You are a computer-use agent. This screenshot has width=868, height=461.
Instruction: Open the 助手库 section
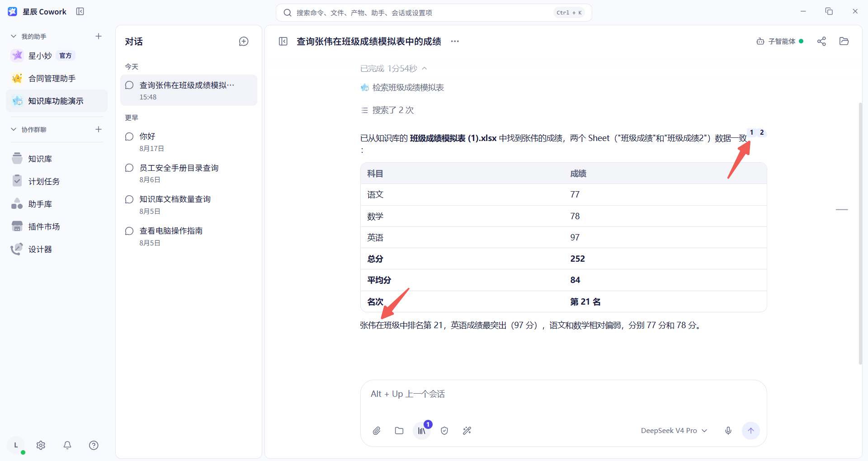[x=57, y=204]
